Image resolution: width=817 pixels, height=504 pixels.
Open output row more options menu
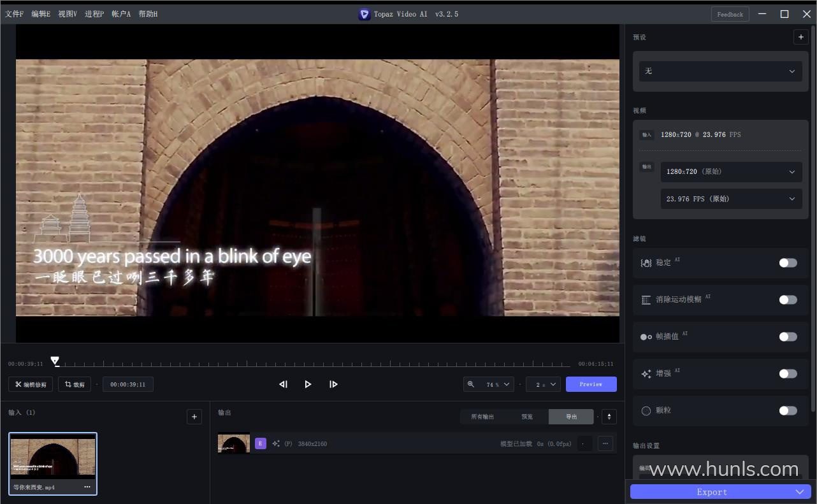605,443
